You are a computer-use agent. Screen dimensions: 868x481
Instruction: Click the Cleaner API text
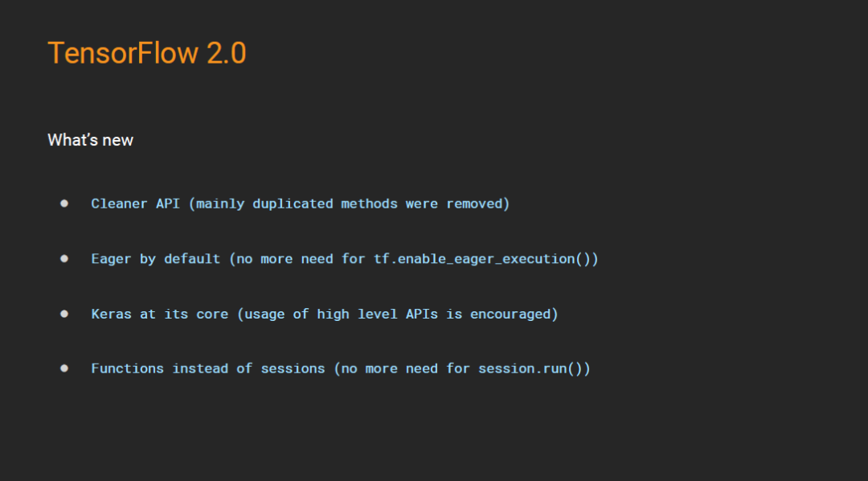tap(136, 203)
